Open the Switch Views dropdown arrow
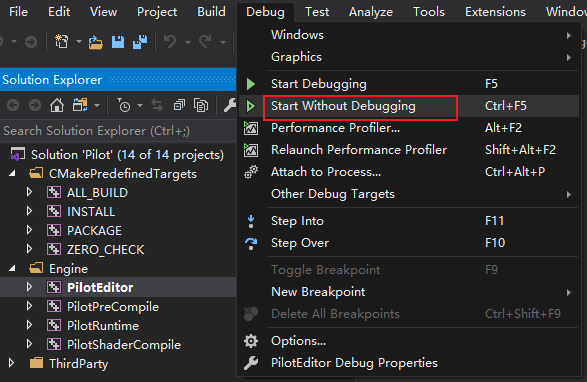587x382 pixels. 97,106
